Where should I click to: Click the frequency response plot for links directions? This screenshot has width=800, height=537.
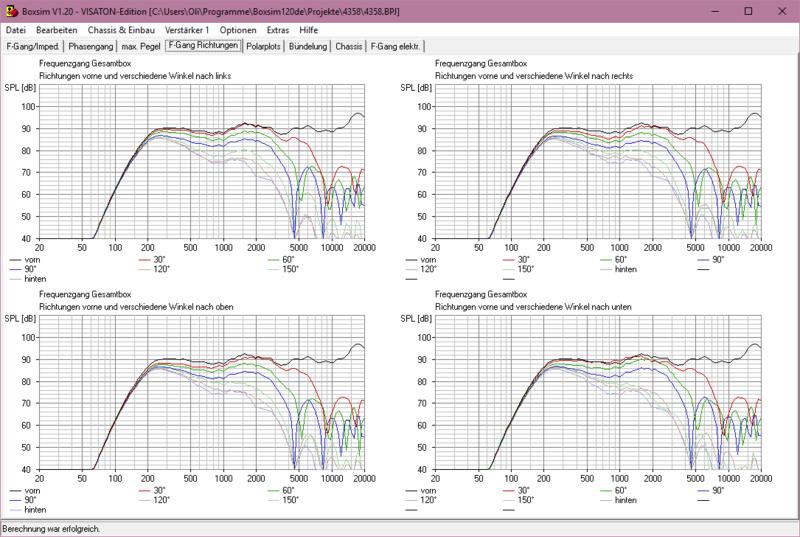click(x=202, y=162)
